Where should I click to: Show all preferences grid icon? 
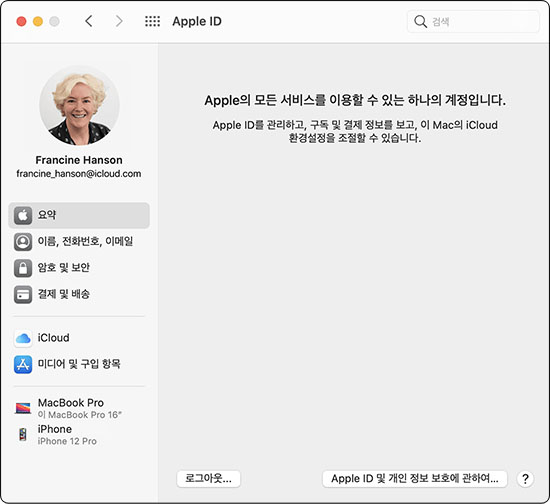point(153,21)
